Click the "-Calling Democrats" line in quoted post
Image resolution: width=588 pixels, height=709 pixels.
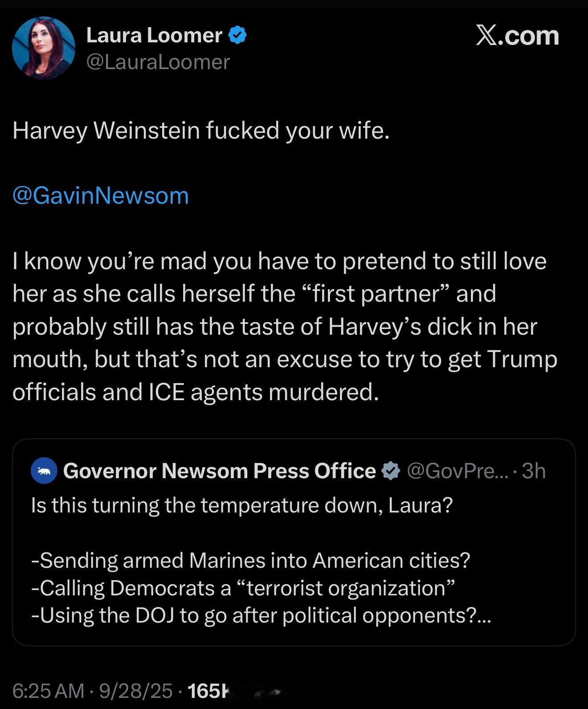point(243,588)
